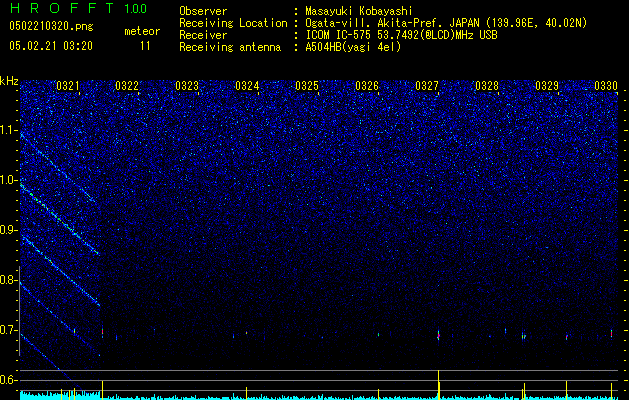
Task: Click the tallest yellow spike at 0327
Action: tap(438, 384)
